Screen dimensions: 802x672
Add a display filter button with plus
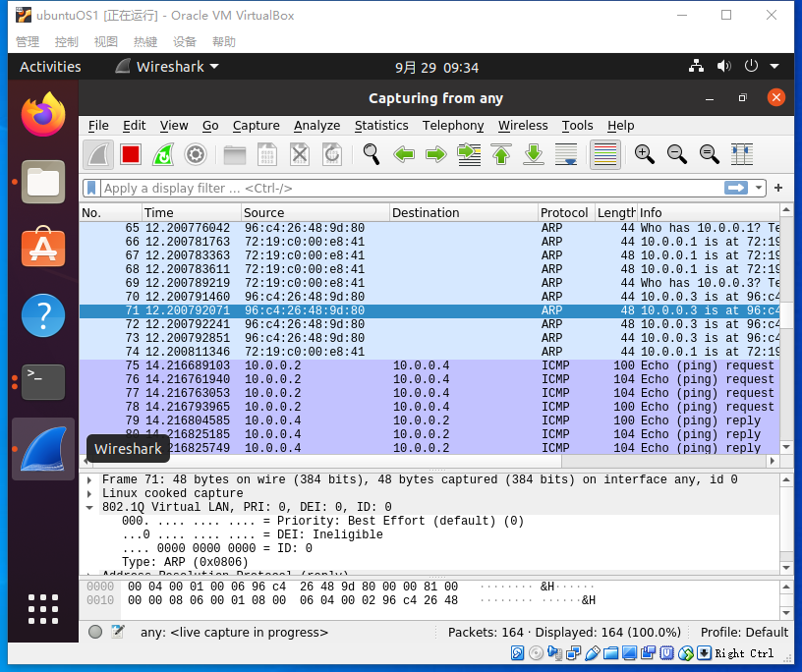pos(778,189)
